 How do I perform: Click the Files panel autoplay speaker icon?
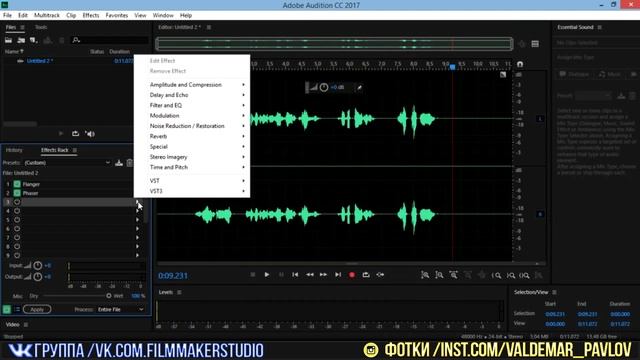point(90,133)
